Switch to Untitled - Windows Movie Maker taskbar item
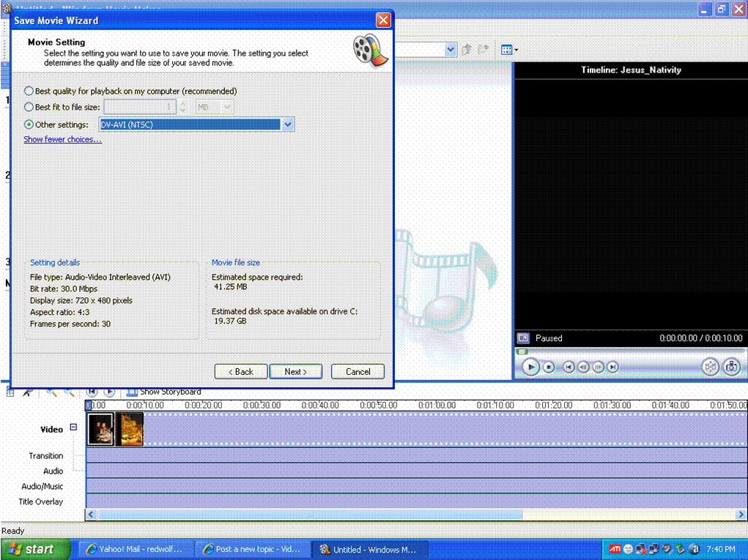The width and height of the screenshot is (748, 560). pos(369,550)
